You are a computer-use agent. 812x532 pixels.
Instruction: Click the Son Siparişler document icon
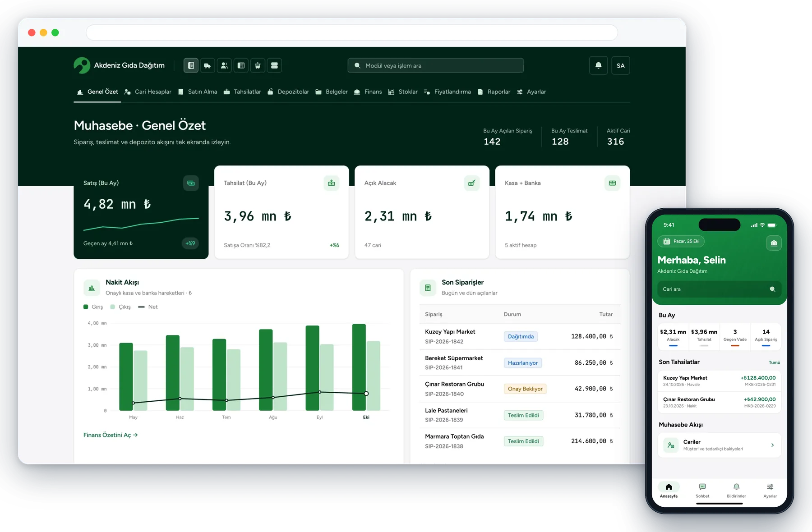(x=428, y=288)
